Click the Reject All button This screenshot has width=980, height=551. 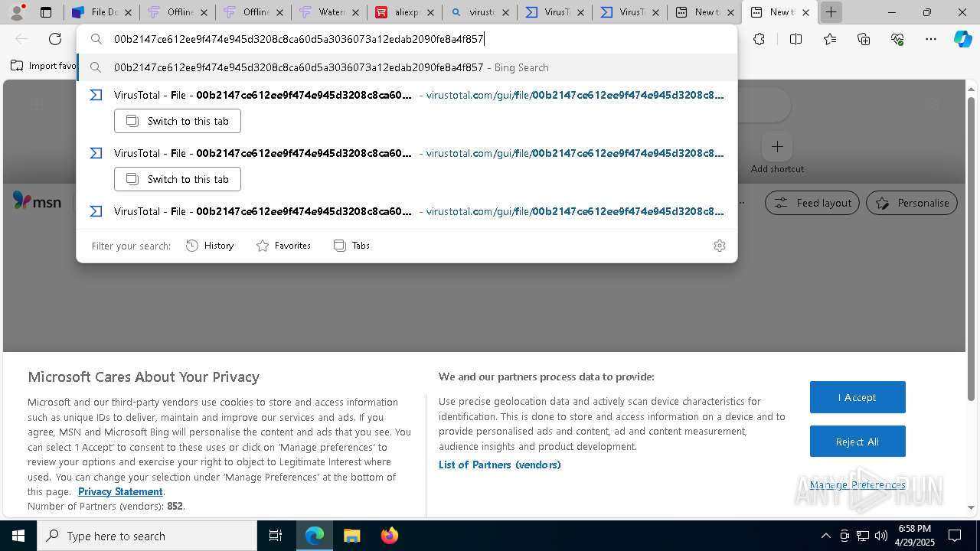(857, 442)
